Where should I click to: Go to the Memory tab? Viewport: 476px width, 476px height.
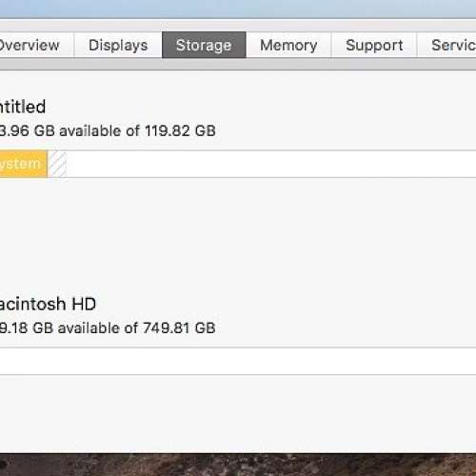pos(288,45)
